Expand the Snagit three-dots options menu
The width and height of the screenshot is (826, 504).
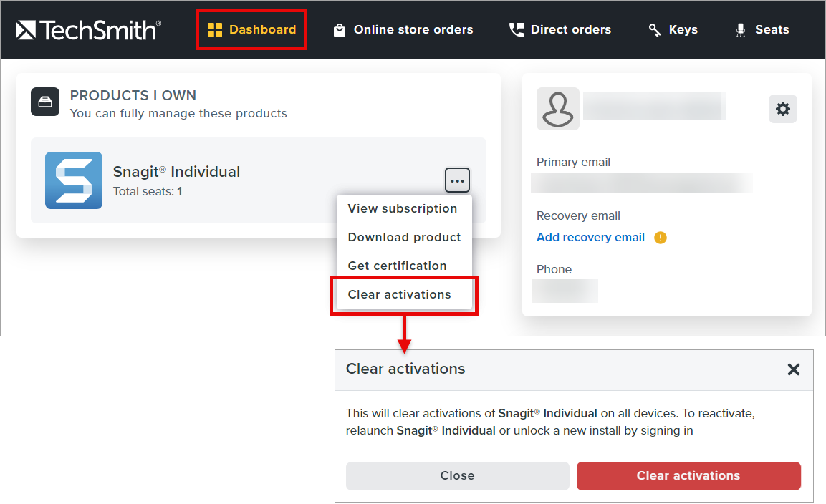(458, 180)
